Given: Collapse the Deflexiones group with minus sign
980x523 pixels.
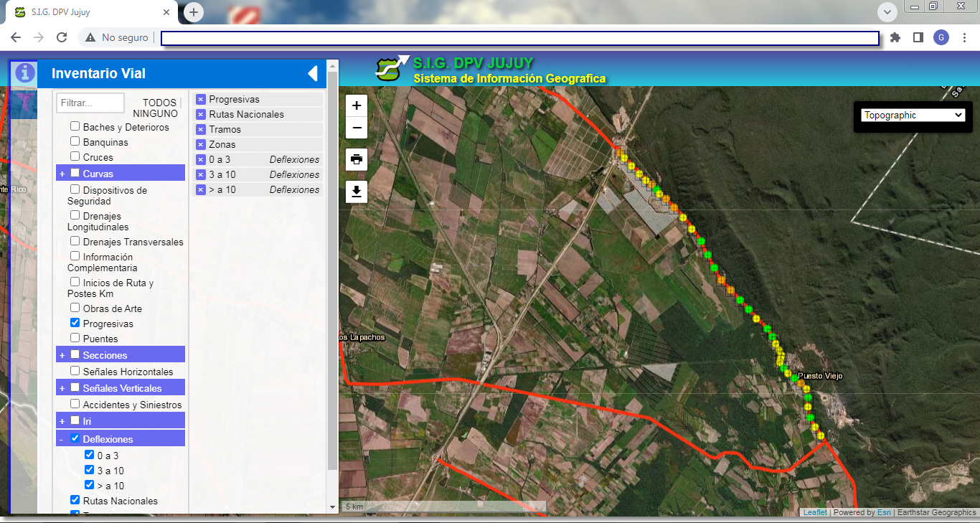Looking at the screenshot, I should 62,439.
